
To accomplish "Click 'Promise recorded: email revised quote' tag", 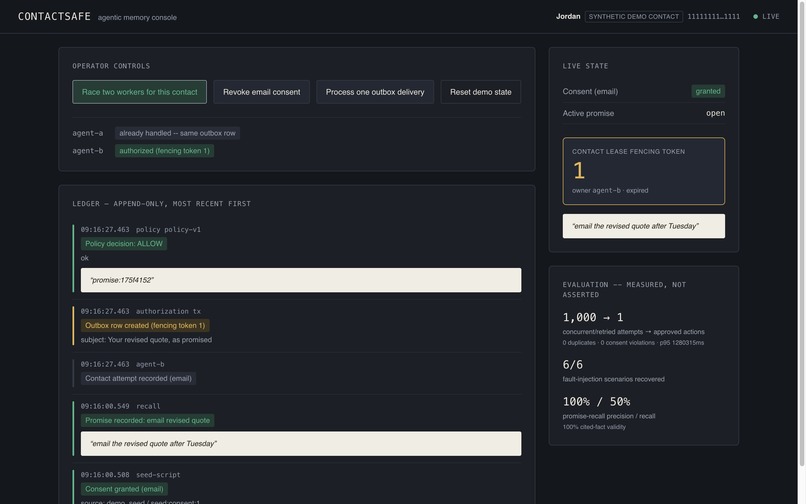I will 148,421.
